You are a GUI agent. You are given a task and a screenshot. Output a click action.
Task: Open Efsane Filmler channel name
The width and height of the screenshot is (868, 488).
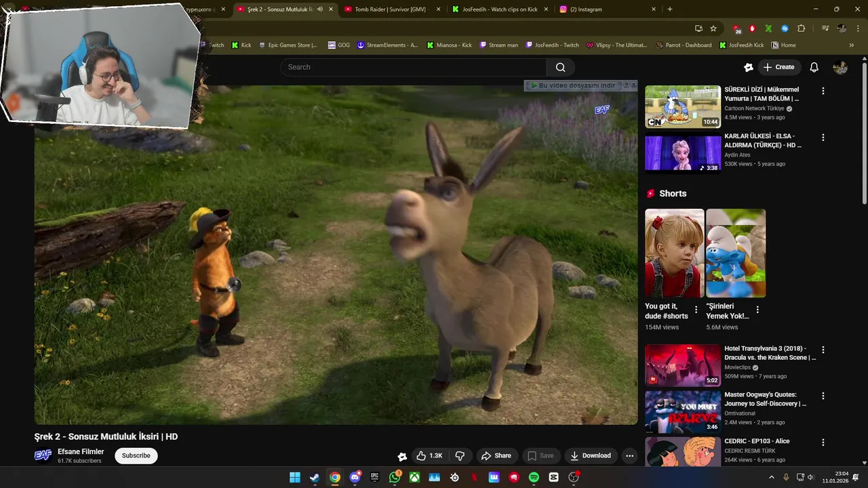pyautogui.click(x=81, y=451)
